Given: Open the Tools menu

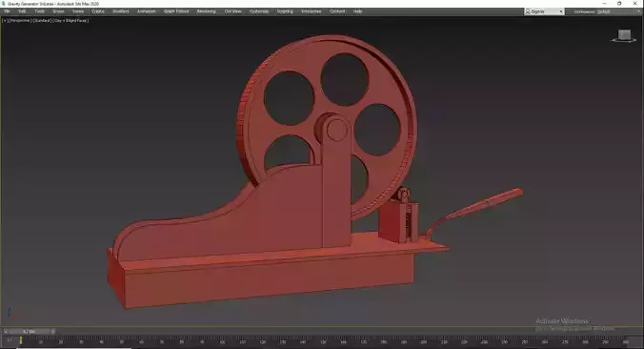Looking at the screenshot, I should [39, 11].
